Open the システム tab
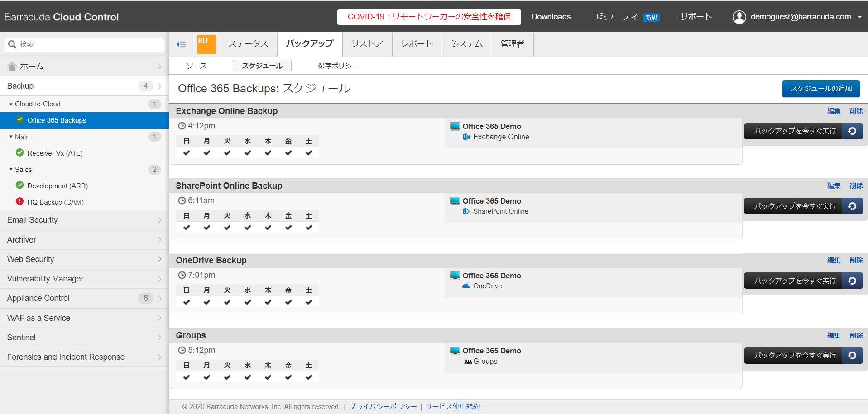 coord(467,44)
